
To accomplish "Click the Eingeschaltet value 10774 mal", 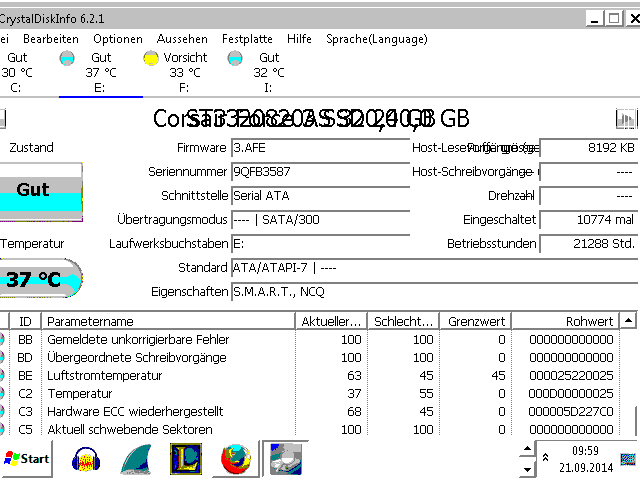I will coord(589,220).
